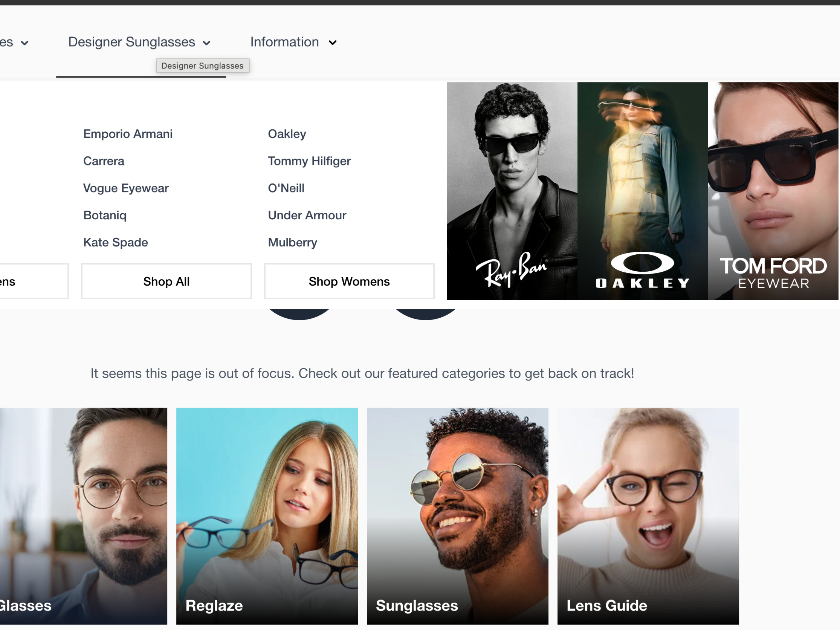
Task: Select Carrera brand link
Action: click(104, 161)
